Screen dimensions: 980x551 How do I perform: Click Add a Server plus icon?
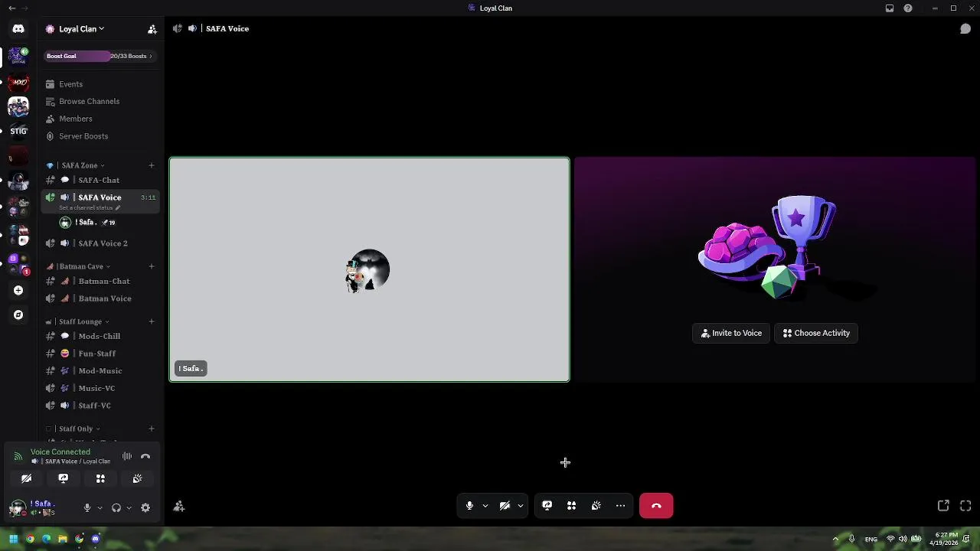tap(18, 291)
